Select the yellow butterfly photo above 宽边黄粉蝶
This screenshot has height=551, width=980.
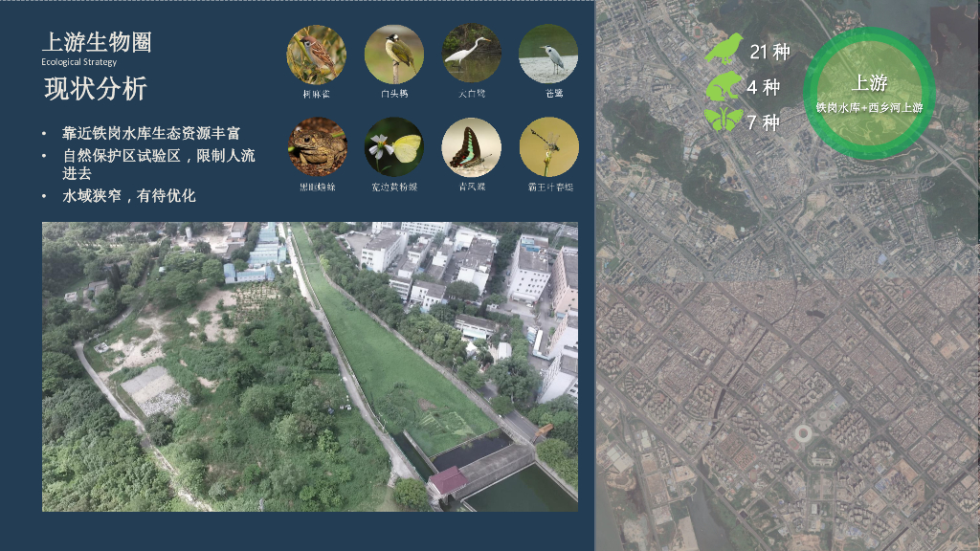pyautogui.click(x=394, y=147)
